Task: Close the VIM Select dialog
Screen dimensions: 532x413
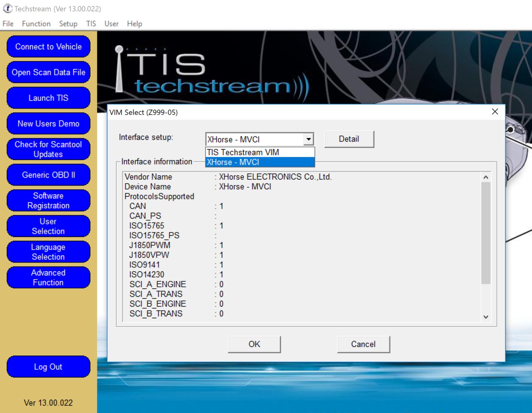Action: (x=495, y=111)
